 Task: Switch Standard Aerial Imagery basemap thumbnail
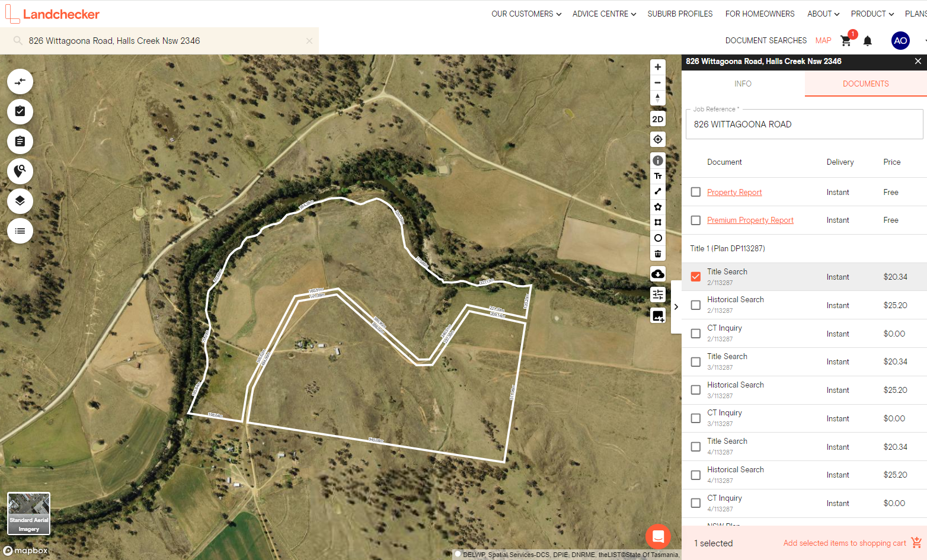click(28, 513)
